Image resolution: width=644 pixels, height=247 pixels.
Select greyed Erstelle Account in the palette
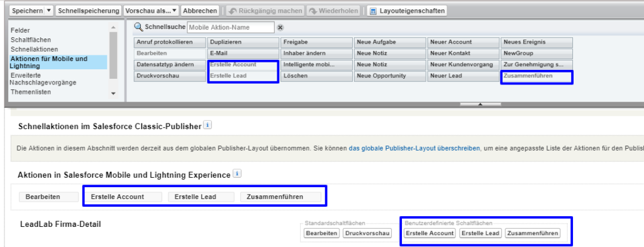point(243,65)
